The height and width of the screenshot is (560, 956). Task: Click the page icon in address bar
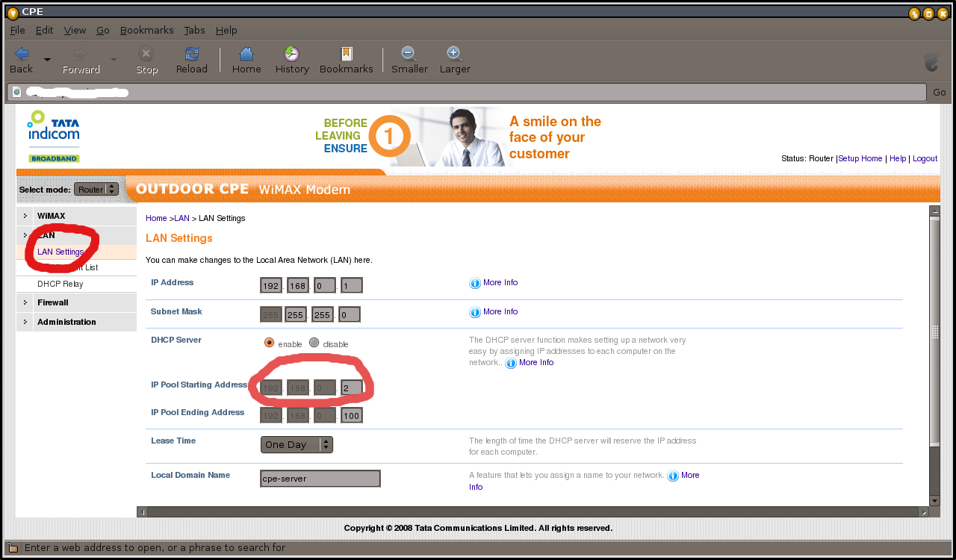coord(16,92)
